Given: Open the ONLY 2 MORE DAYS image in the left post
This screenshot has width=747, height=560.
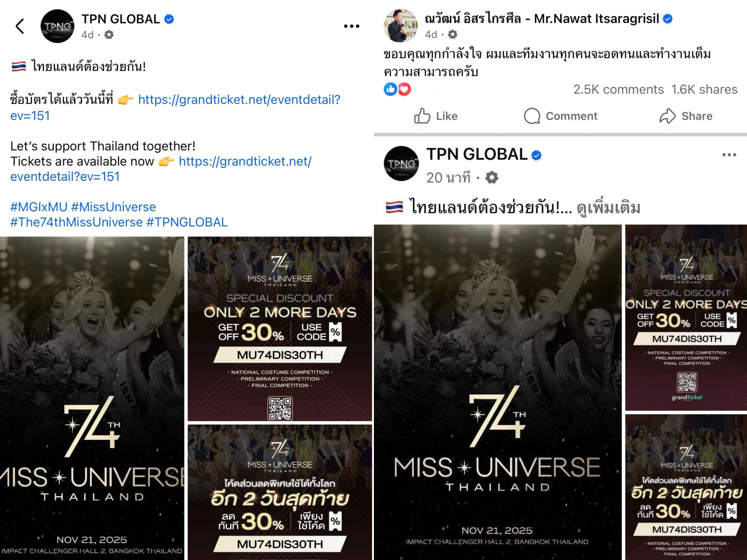Looking at the screenshot, I should click(280, 328).
